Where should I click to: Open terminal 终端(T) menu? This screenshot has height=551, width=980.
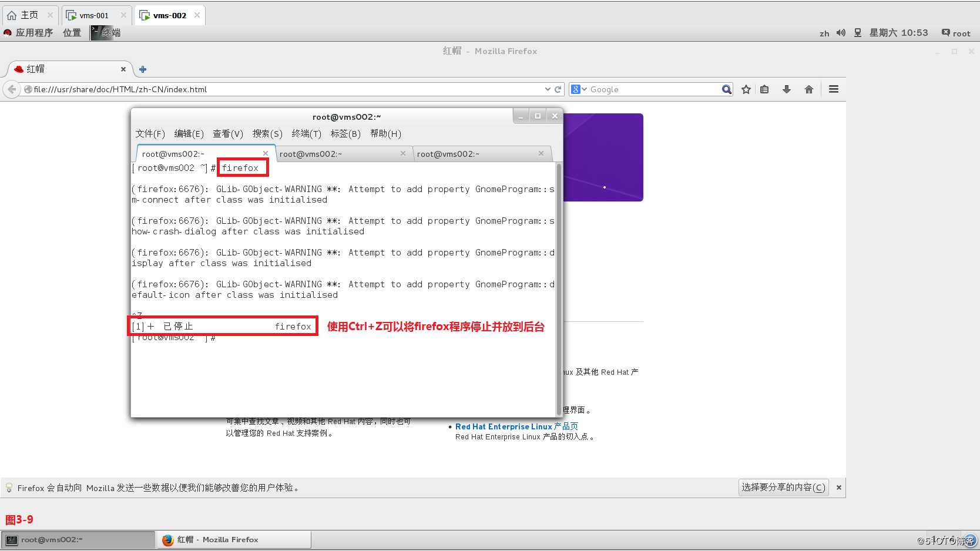306,134
